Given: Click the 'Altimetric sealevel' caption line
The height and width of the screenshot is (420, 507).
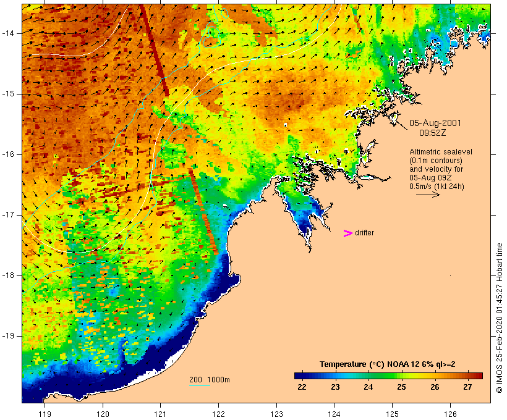Looking at the screenshot, I should pyautogui.click(x=441, y=152).
